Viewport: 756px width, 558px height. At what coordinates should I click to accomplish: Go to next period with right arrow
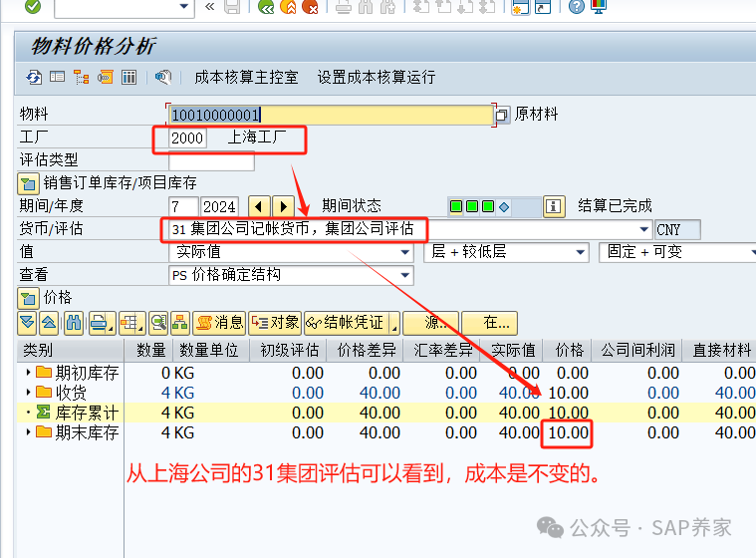click(283, 207)
